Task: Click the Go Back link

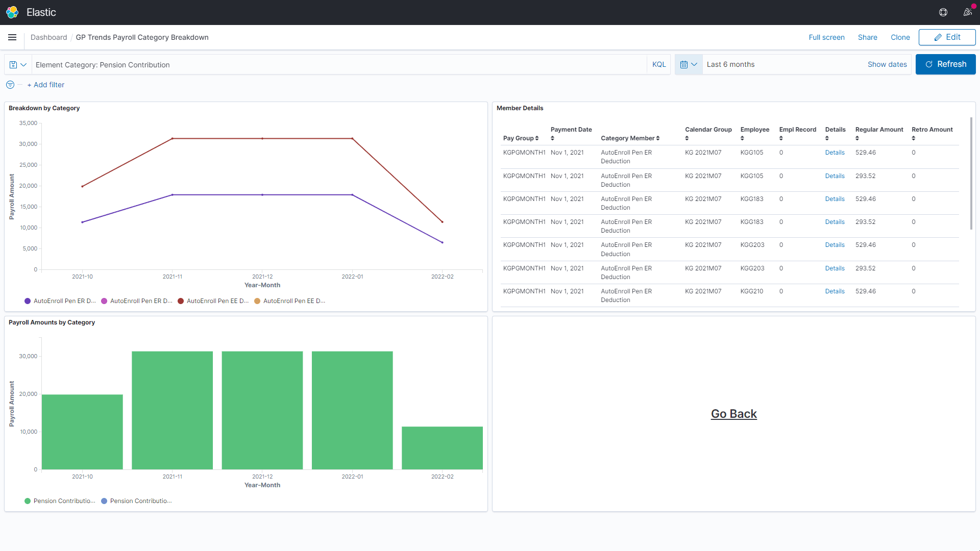Action: 733,414
